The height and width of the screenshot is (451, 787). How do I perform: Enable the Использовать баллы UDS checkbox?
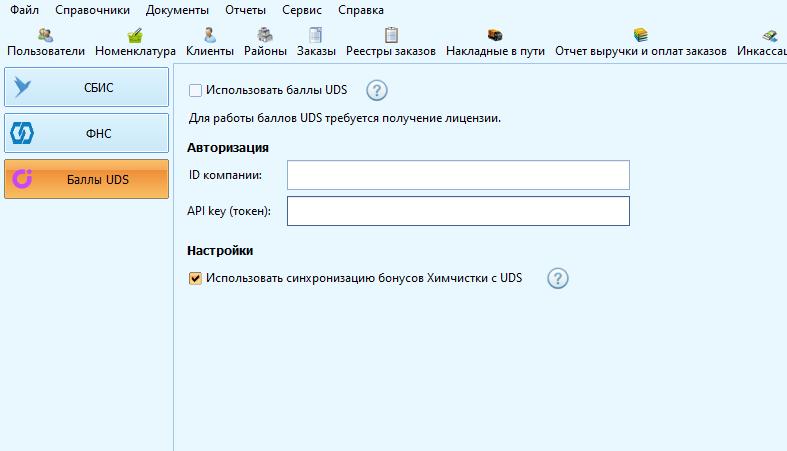pos(196,90)
